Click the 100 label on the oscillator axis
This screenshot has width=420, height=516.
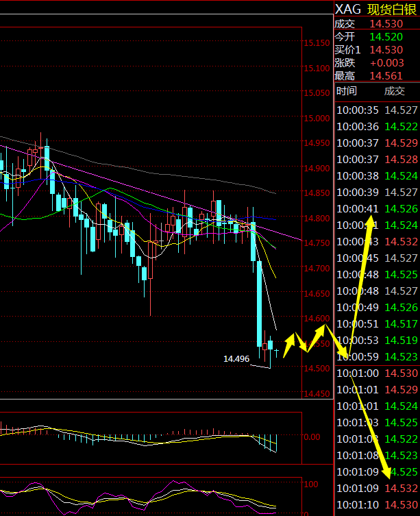[x=311, y=484]
